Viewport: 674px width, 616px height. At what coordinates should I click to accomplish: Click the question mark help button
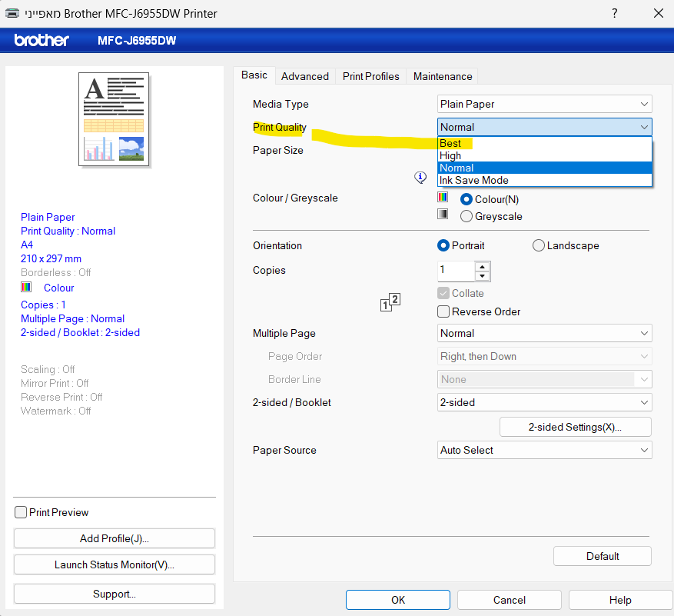coord(615,13)
